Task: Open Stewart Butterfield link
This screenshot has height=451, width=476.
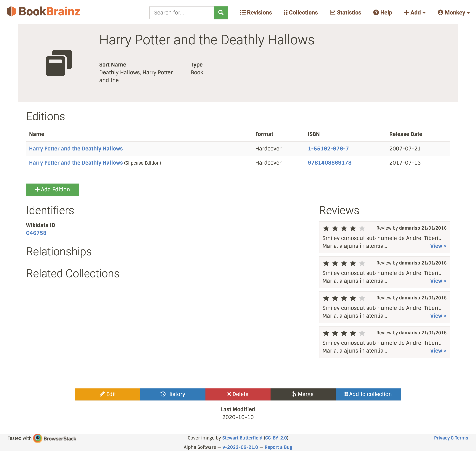Action: tap(242, 438)
